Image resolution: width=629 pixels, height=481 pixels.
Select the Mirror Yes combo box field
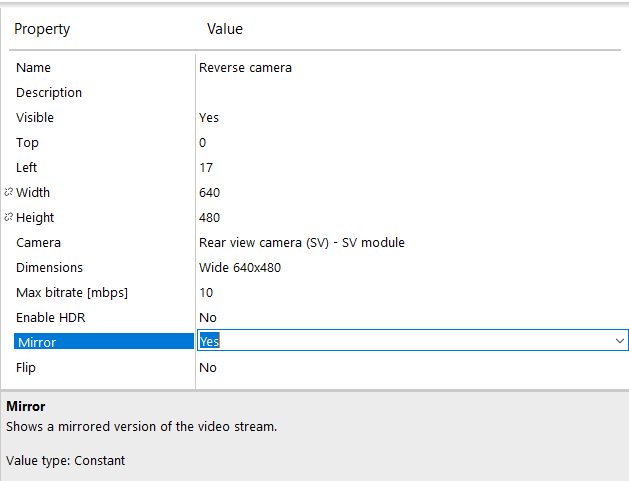click(412, 340)
